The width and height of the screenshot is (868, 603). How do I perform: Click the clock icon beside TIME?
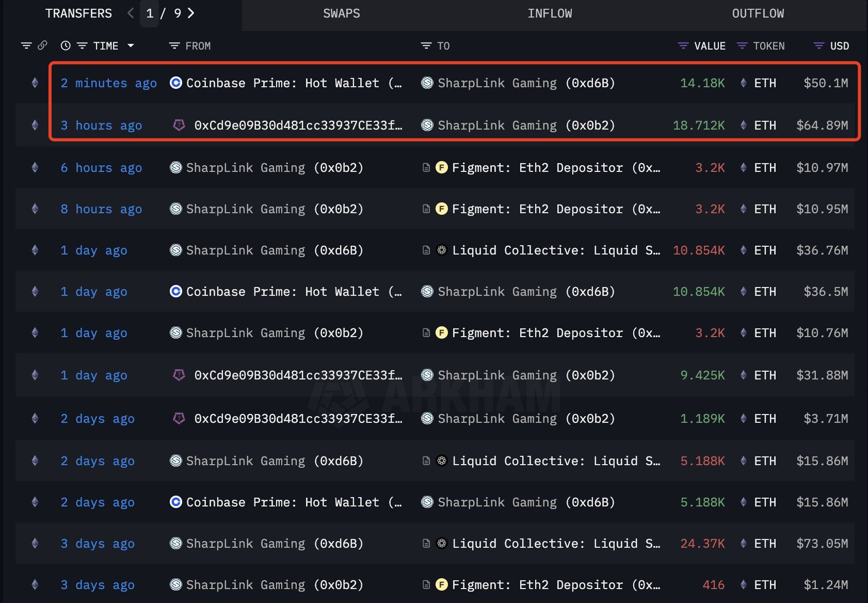66,46
